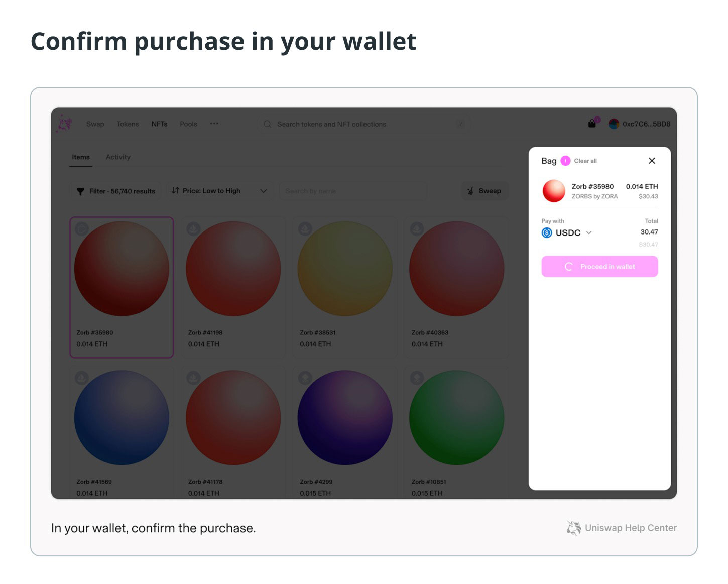Viewport: 728px width, 584px height.
Task: Click the Ethereum badge on Zorb #41198
Action: pos(193,229)
